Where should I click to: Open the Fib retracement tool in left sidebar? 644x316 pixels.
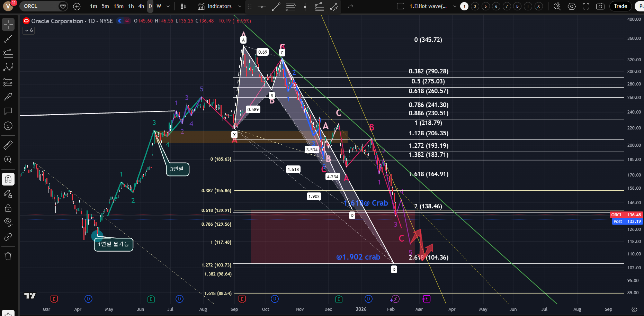pos(8,53)
